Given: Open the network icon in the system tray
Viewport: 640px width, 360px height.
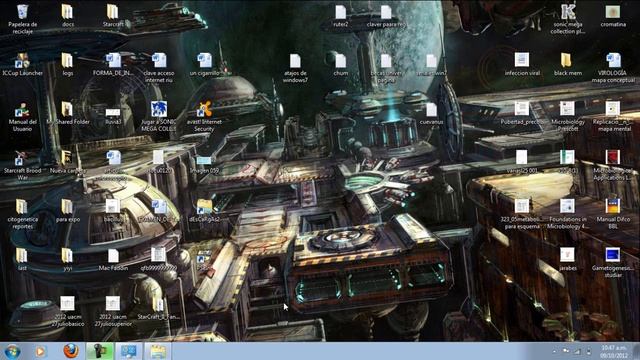Looking at the screenshot, I should 577,351.
